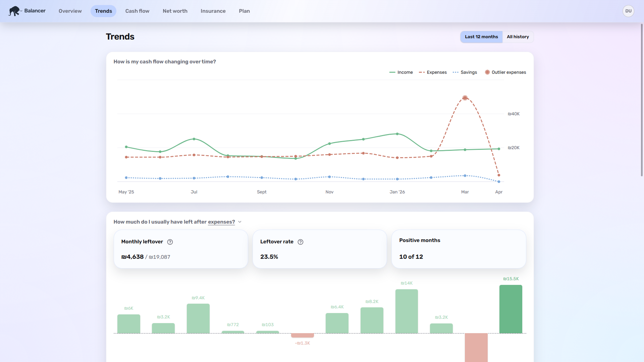
Task: Click the 23.5% leftover rate value
Action: click(x=269, y=257)
